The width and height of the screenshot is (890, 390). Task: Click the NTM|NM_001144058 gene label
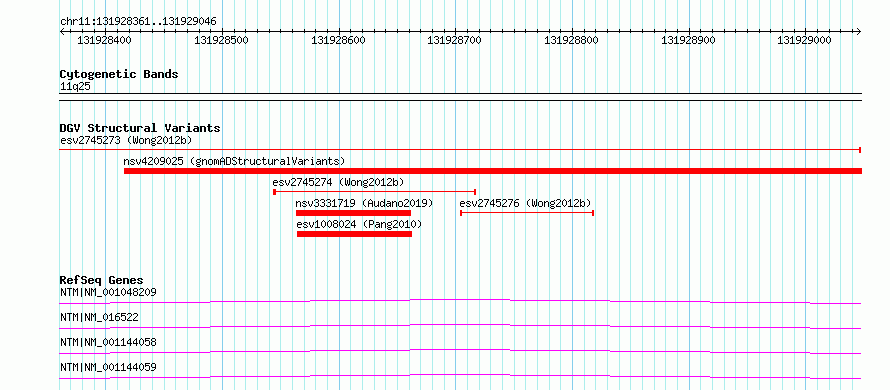pyautogui.click(x=108, y=342)
